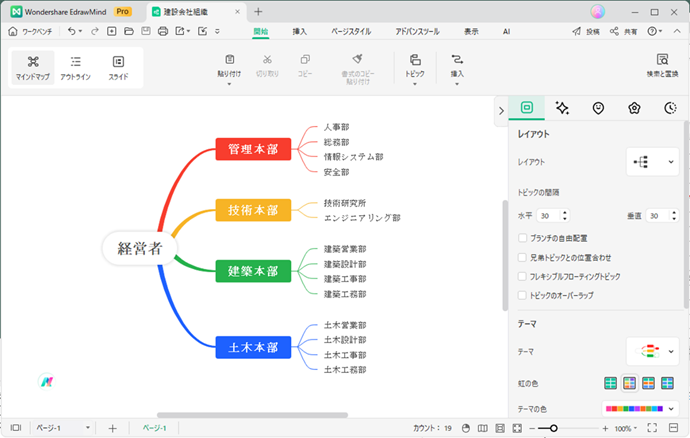The image size is (690, 438).
Task: Open the 開始 ribbon tab
Action: (x=261, y=31)
